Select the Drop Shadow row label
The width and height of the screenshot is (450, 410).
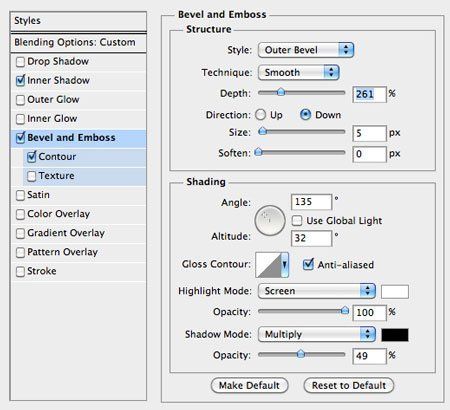point(58,62)
